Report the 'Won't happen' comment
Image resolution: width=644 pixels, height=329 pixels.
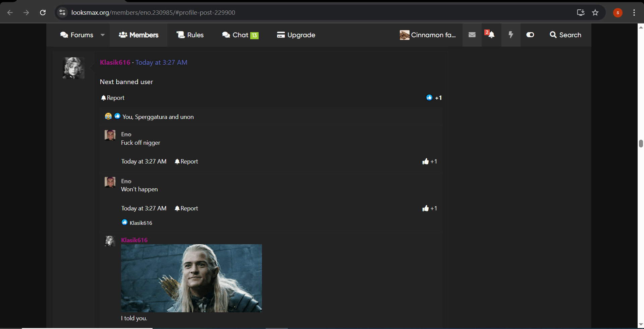(x=186, y=208)
